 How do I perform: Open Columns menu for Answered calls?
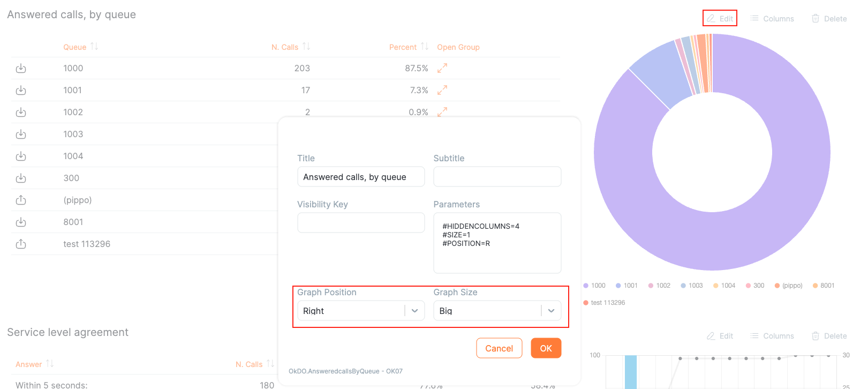coord(772,19)
